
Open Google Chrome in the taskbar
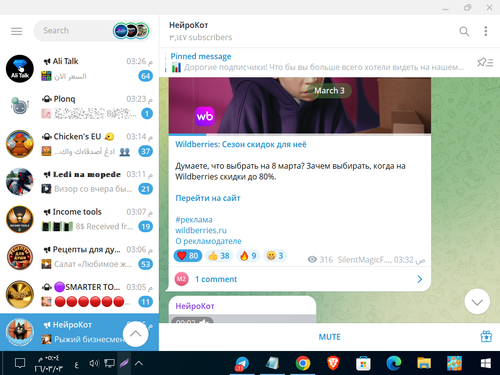(x=303, y=363)
